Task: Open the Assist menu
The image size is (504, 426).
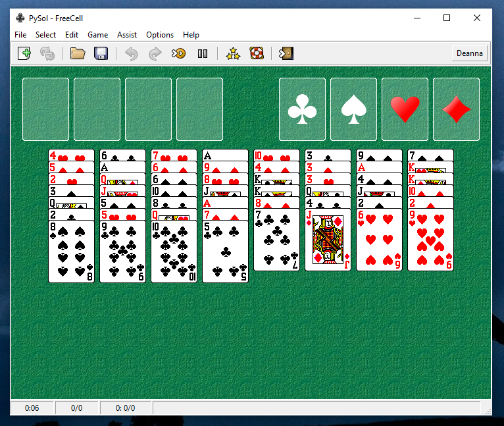Action: point(127,35)
